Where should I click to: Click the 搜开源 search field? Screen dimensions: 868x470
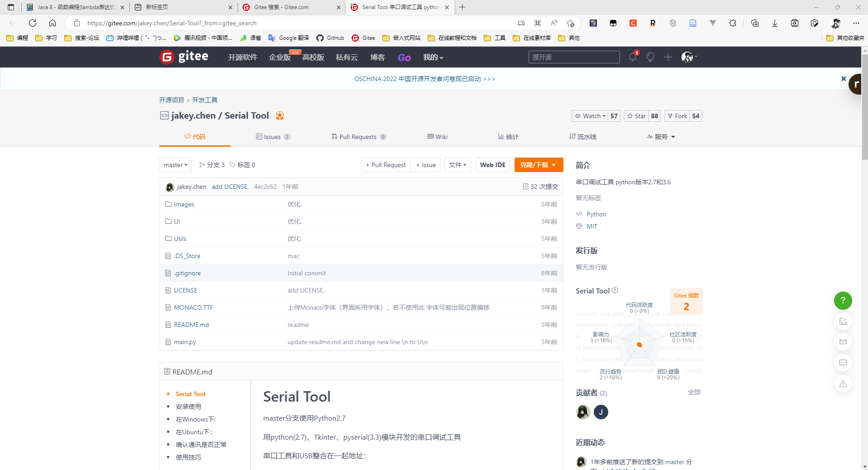(574, 57)
